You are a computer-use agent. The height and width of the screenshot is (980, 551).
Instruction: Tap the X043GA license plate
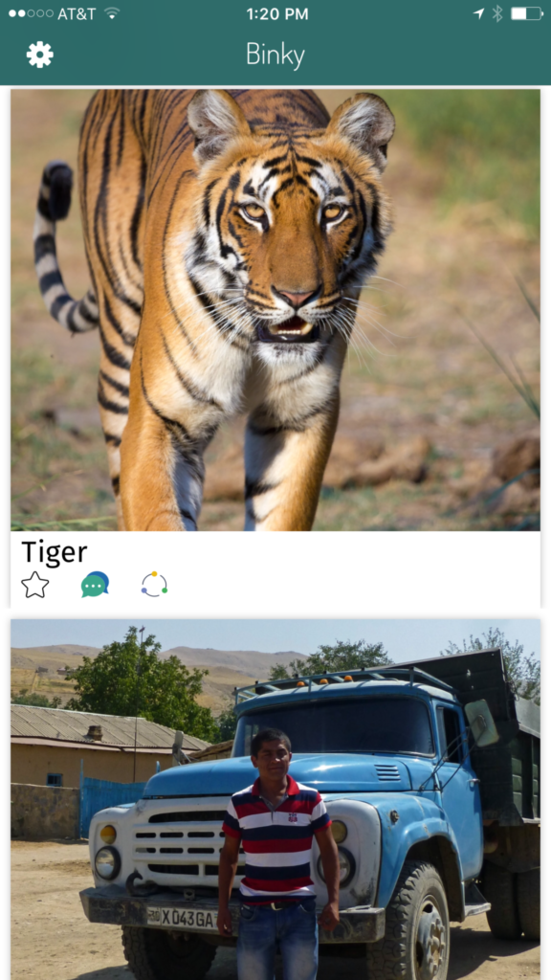click(x=182, y=917)
